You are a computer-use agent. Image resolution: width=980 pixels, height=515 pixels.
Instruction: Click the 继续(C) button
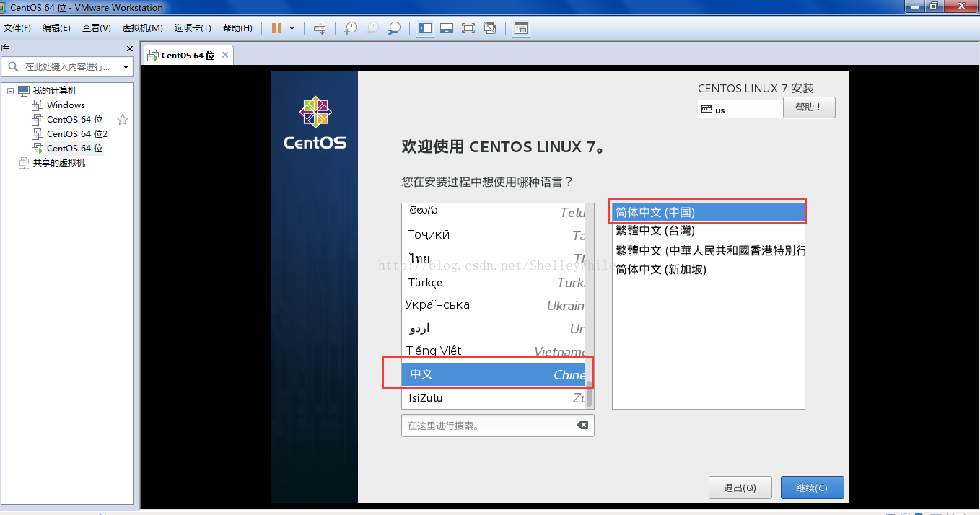(x=812, y=488)
